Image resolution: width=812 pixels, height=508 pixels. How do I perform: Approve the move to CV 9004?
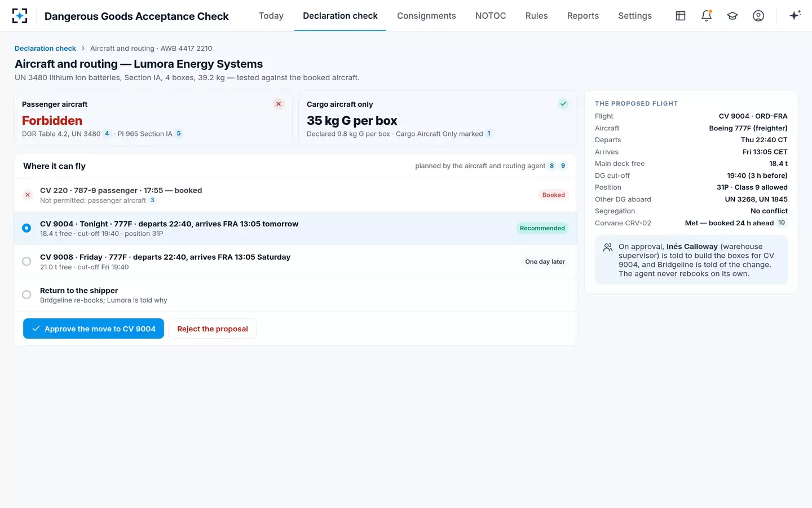coord(94,329)
